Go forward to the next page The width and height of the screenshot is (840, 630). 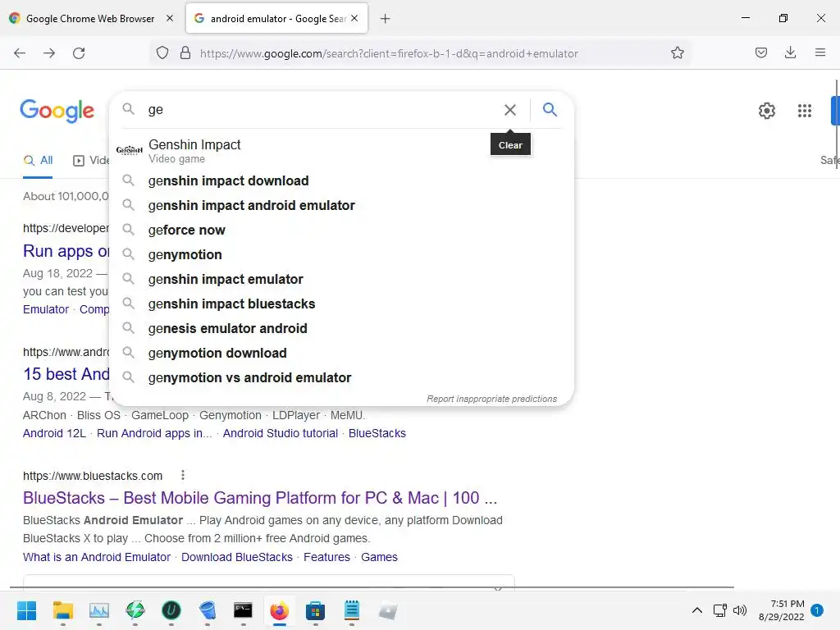(x=49, y=53)
